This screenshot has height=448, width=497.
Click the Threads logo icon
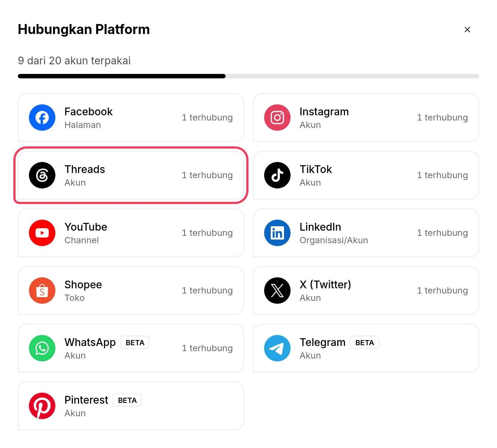pyautogui.click(x=42, y=175)
